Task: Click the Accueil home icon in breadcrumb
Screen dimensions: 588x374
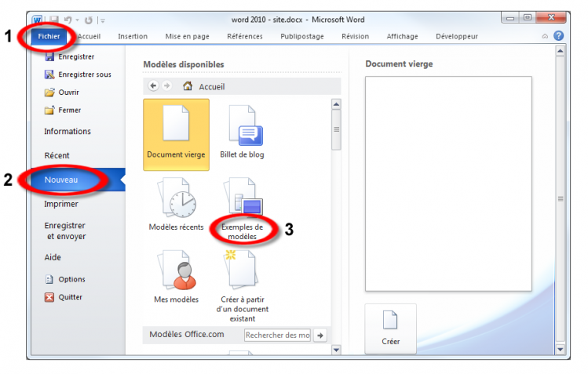Action: 188,87
